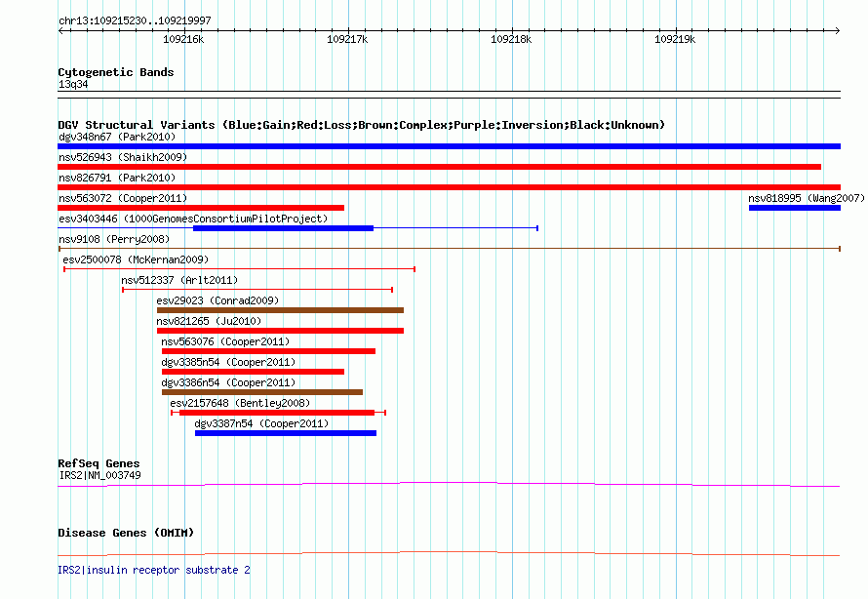Click the RefSeq Genes track title
Image resolution: width=868 pixels, height=599 pixels.
[99, 463]
